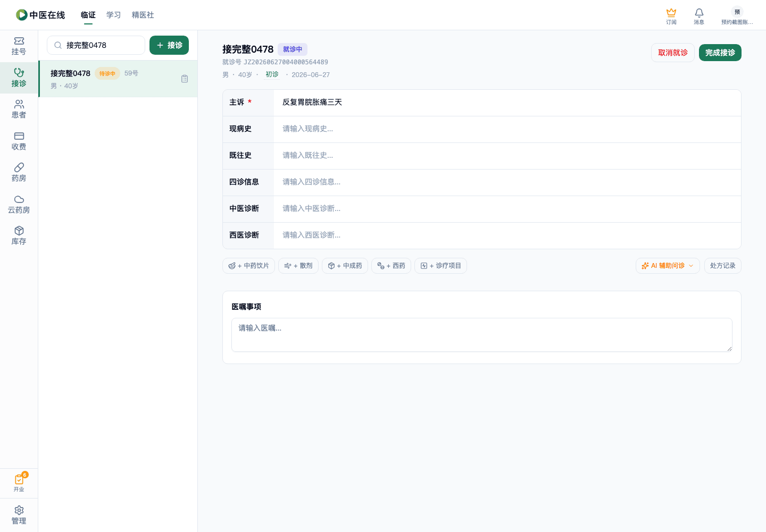
Task: Open the 挂号 registration sidebar item
Action: (19, 46)
